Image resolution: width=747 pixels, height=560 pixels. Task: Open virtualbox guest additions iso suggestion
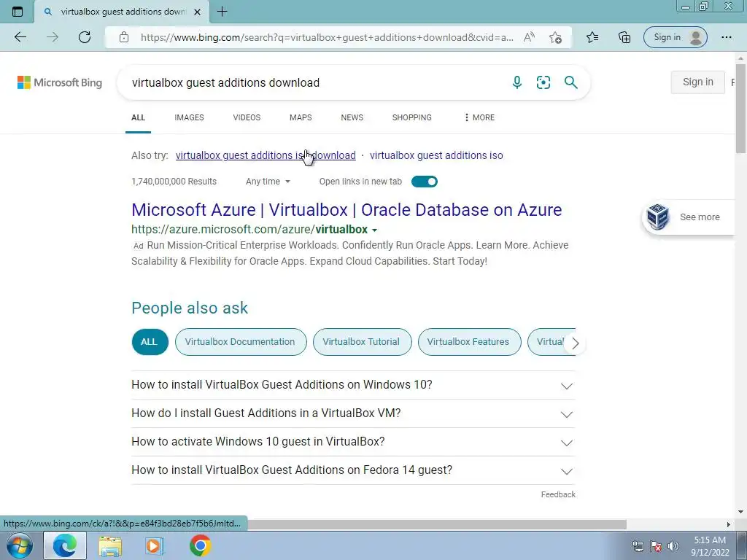coord(436,155)
